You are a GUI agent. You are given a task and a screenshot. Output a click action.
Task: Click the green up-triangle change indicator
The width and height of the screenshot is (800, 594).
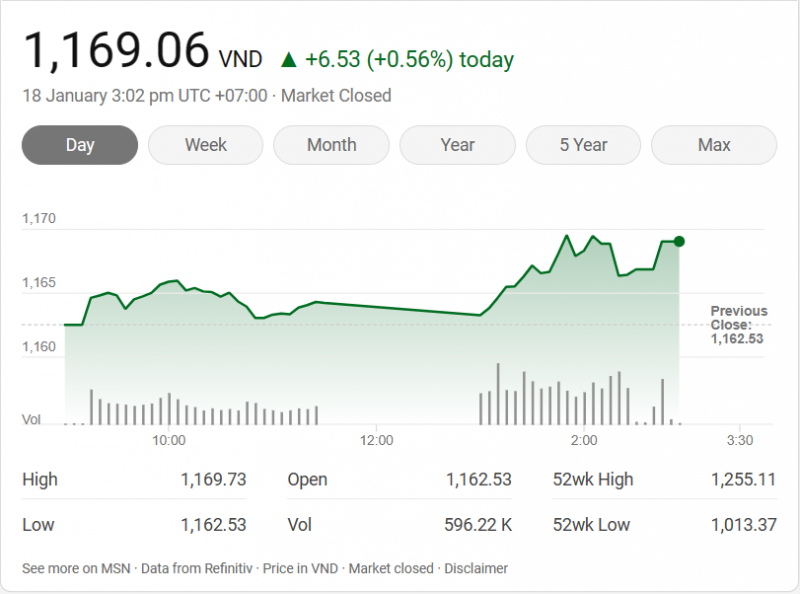[x=289, y=60]
